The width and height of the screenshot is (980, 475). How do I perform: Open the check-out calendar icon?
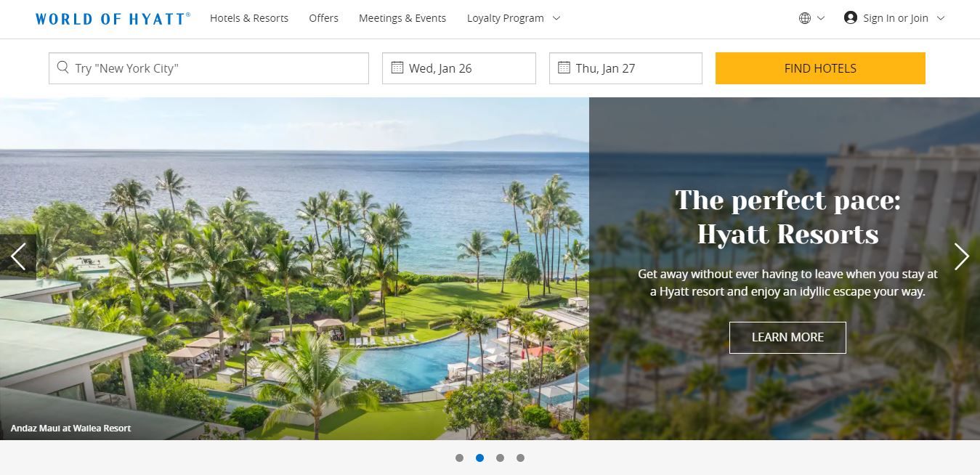click(x=564, y=68)
